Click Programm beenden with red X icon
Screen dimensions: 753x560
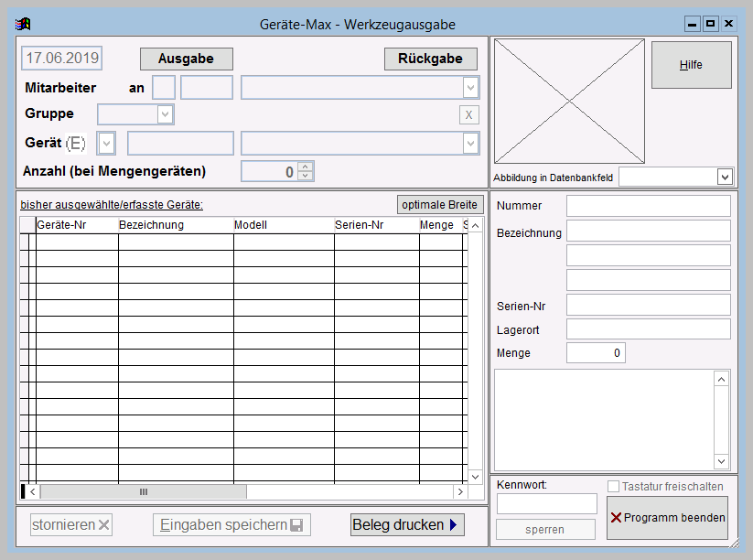point(667,518)
